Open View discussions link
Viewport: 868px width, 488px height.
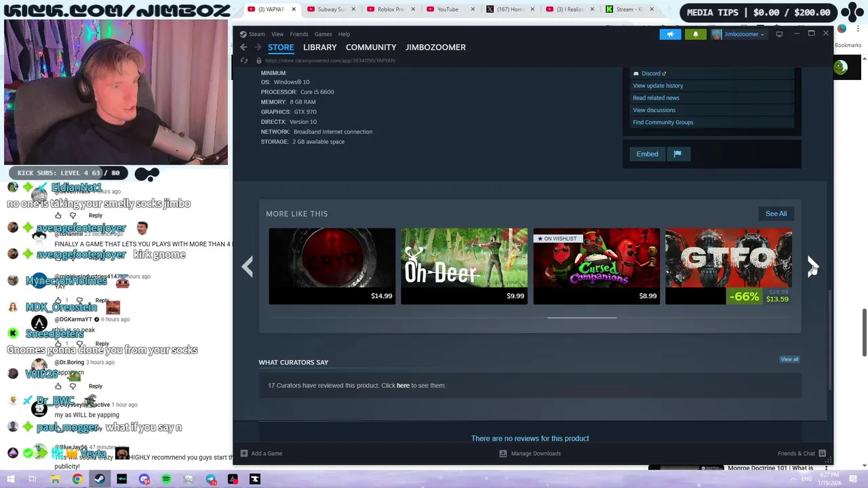pos(654,110)
